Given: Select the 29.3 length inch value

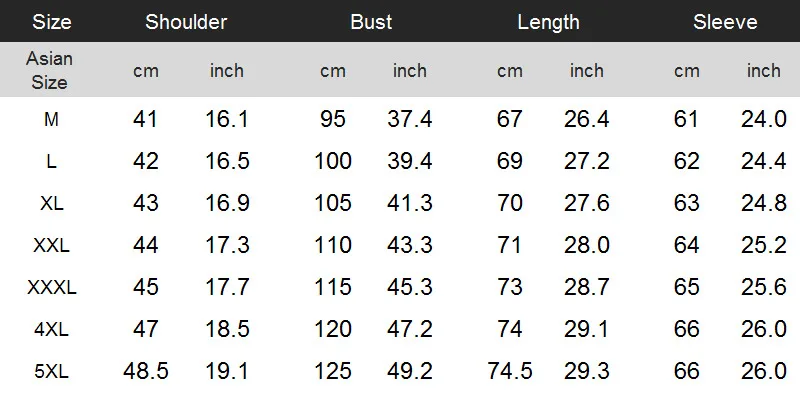Looking at the screenshot, I should coord(587,371).
